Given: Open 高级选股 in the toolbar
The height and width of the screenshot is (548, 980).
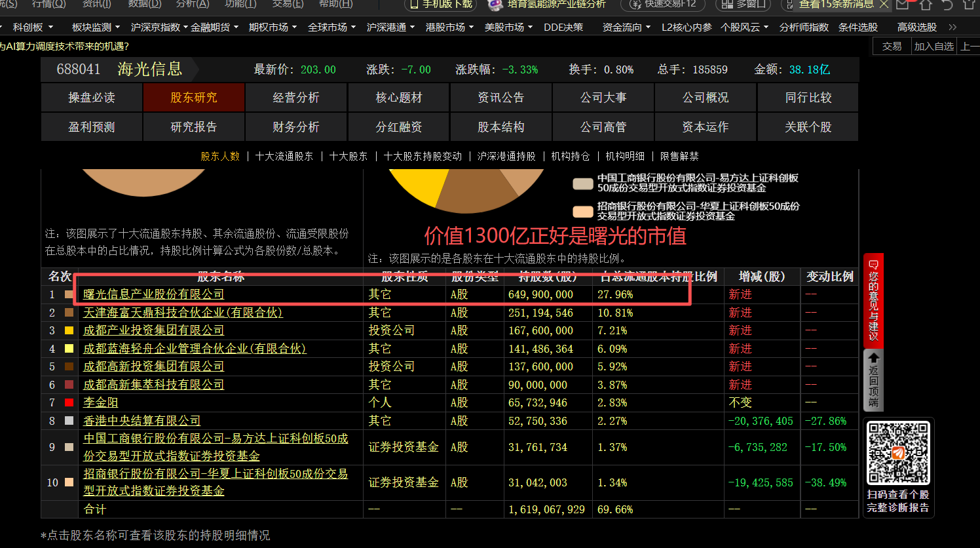Looking at the screenshot, I should (917, 27).
